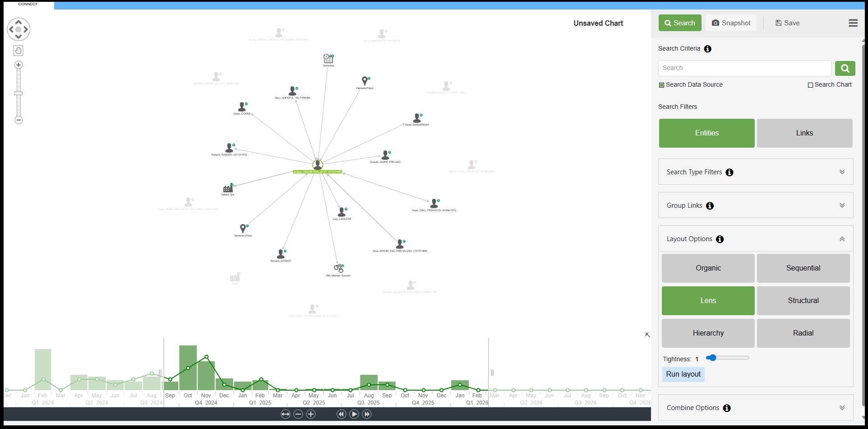
Task: Click the hand pan tool icon
Action: tap(18, 51)
